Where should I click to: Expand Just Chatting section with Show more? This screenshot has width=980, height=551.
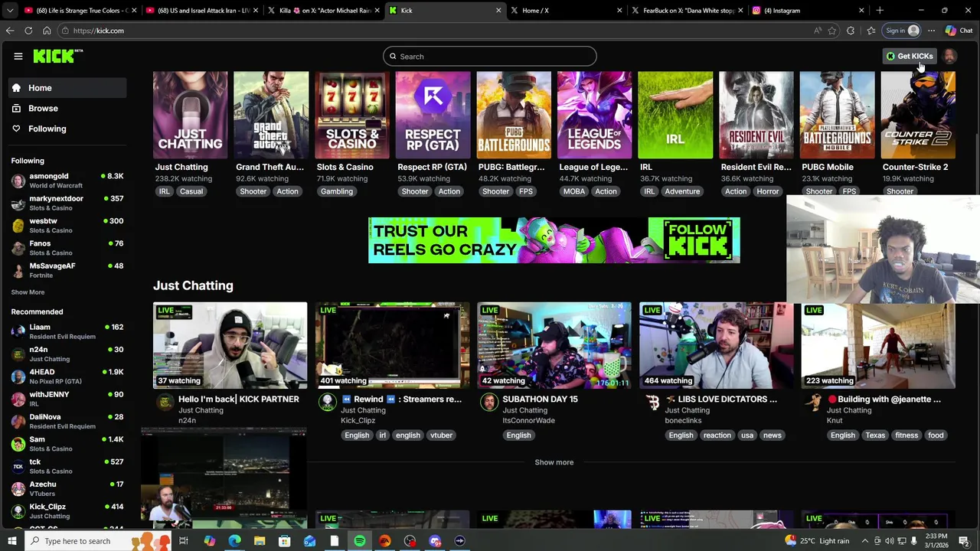(554, 462)
